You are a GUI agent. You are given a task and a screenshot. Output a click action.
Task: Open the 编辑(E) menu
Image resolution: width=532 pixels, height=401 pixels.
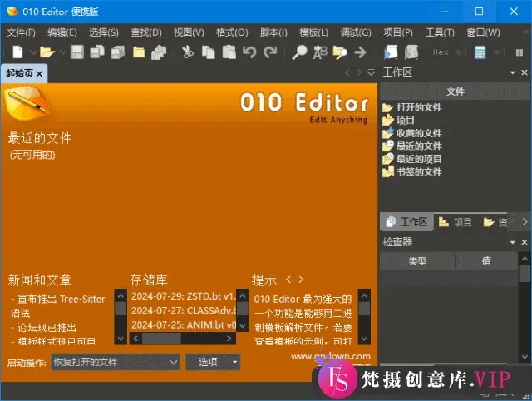coord(62,32)
